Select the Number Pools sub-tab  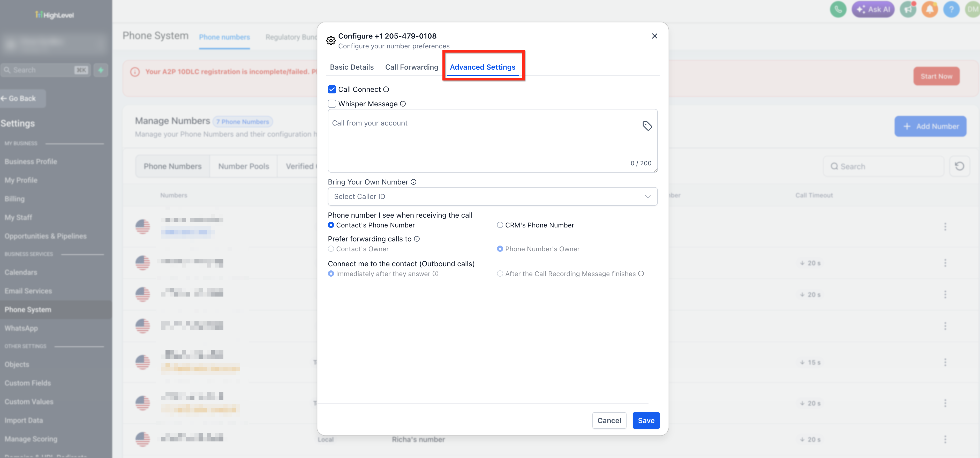(x=244, y=166)
